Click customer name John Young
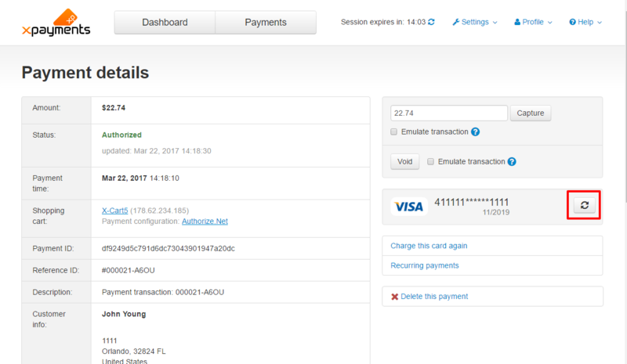 pos(124,314)
